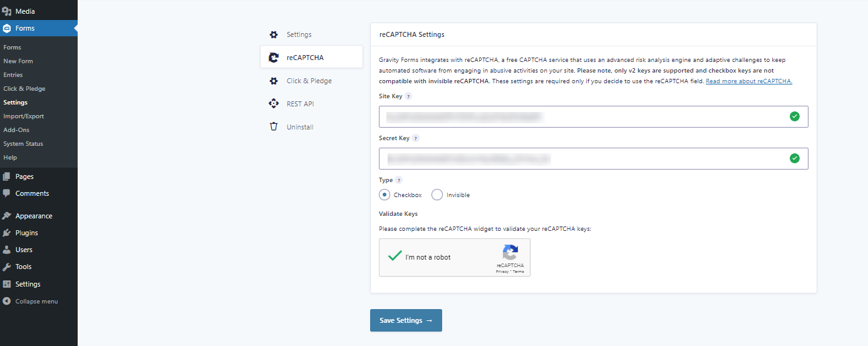
Task: Select the Checkbox reCAPTCHA type
Action: pos(385,195)
